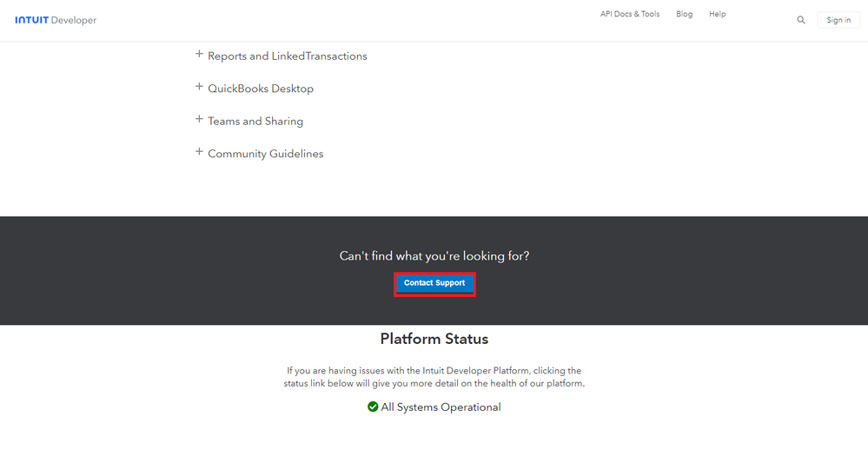Image resolution: width=868 pixels, height=456 pixels.
Task: Open the All Systems Operational status link
Action: 441,407
